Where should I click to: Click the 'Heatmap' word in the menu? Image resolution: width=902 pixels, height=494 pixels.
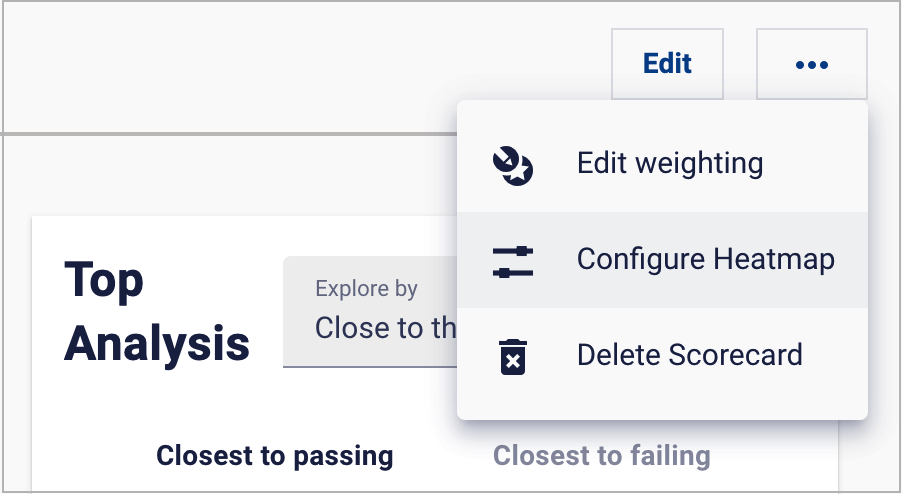tap(774, 259)
